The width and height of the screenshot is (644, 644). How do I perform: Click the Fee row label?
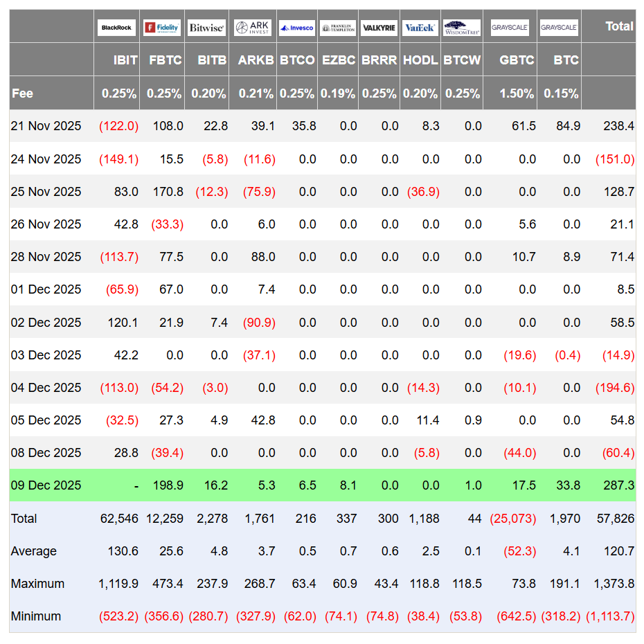click(x=22, y=93)
